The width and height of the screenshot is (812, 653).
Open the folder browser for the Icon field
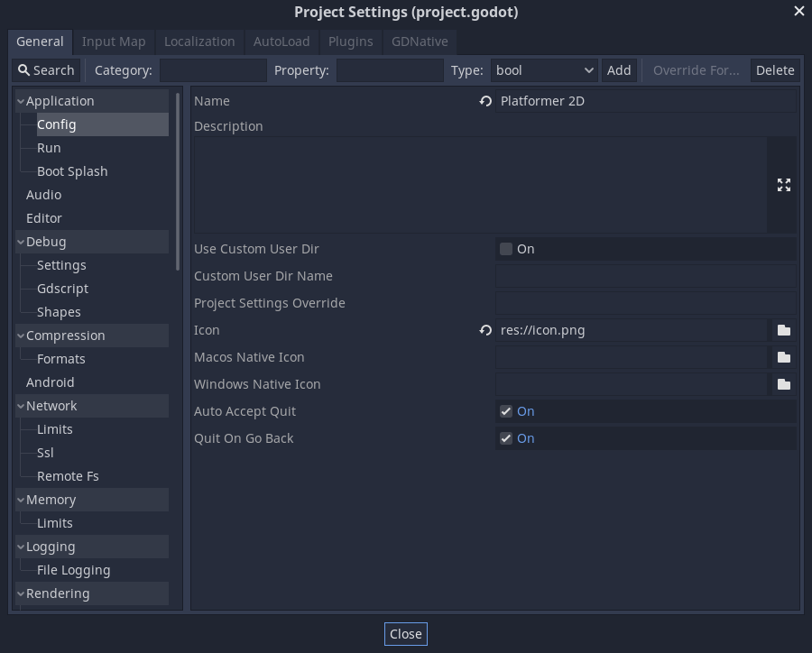pos(783,330)
